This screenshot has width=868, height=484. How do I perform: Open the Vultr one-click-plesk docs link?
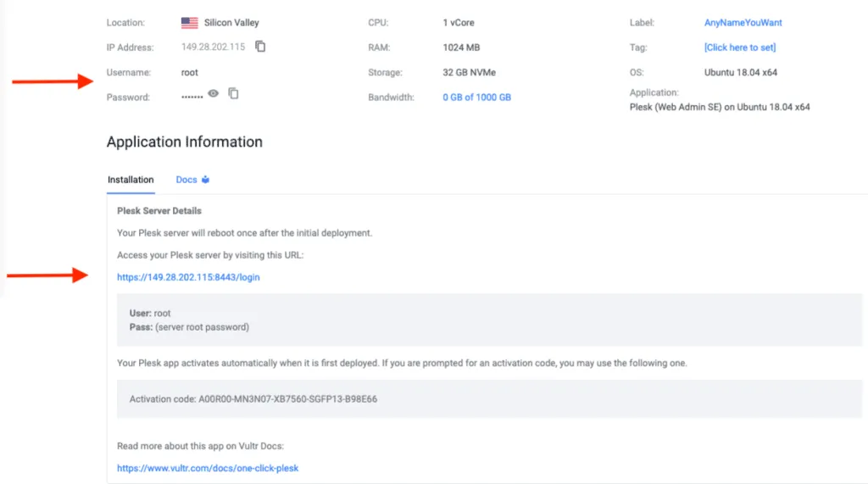208,468
